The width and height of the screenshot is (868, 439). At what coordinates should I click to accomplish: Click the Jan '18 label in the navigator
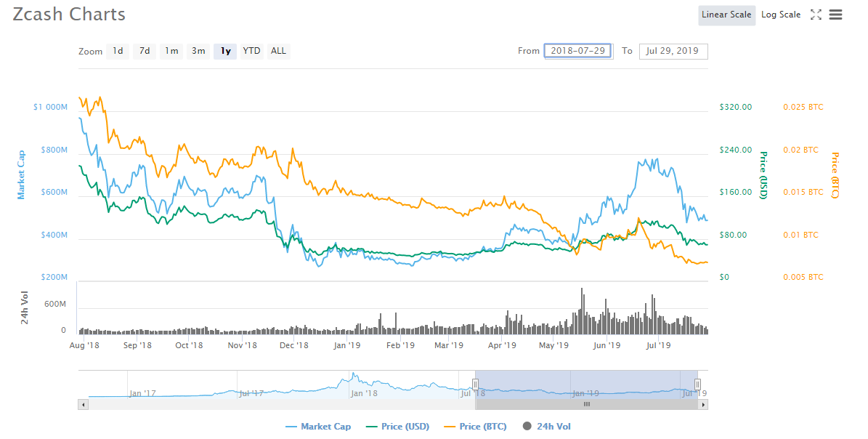coord(364,394)
